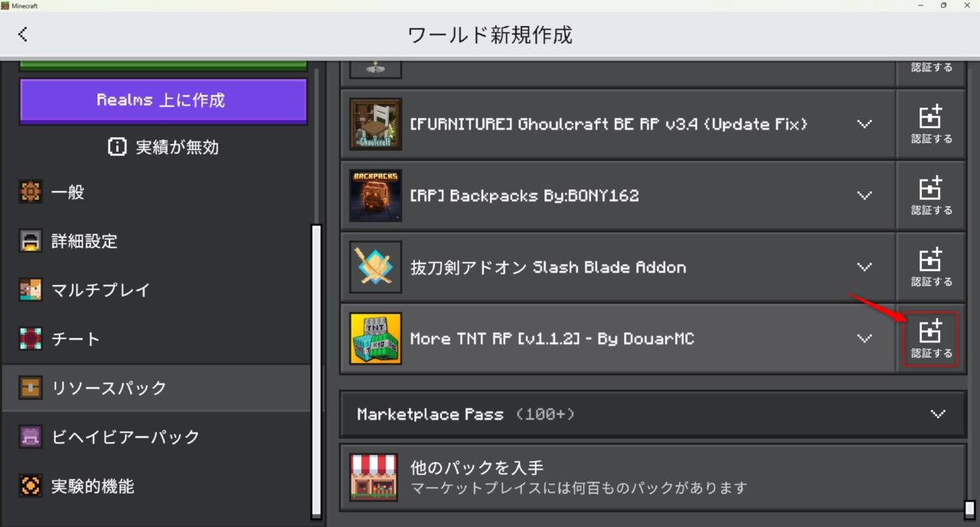
Task: Click the 実績が無効 info icon
Action: 117,147
